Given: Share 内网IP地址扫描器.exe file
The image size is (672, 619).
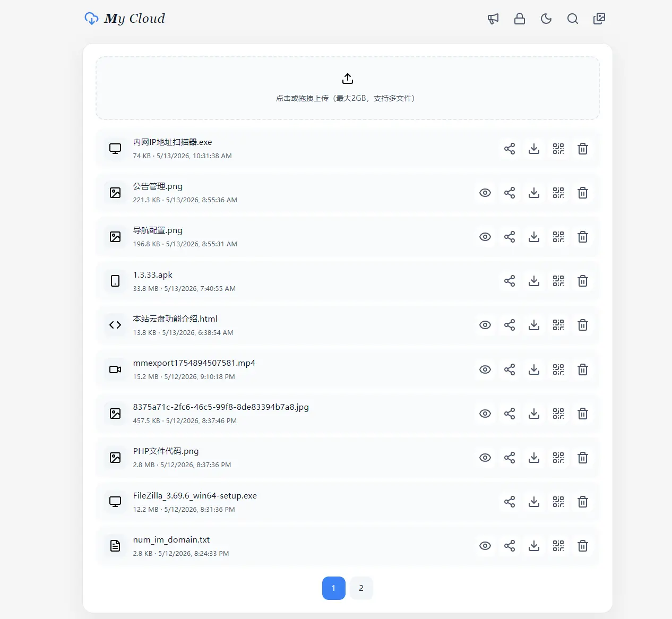Looking at the screenshot, I should point(510,149).
